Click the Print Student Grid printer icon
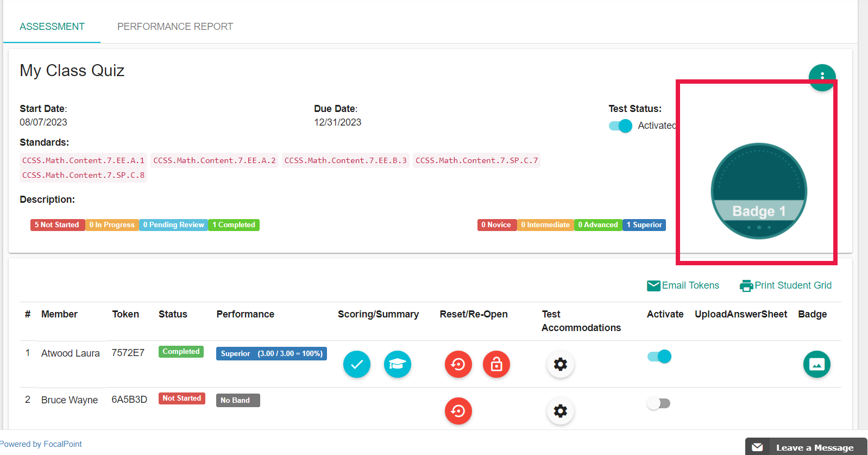The height and width of the screenshot is (455, 868). [x=746, y=285]
